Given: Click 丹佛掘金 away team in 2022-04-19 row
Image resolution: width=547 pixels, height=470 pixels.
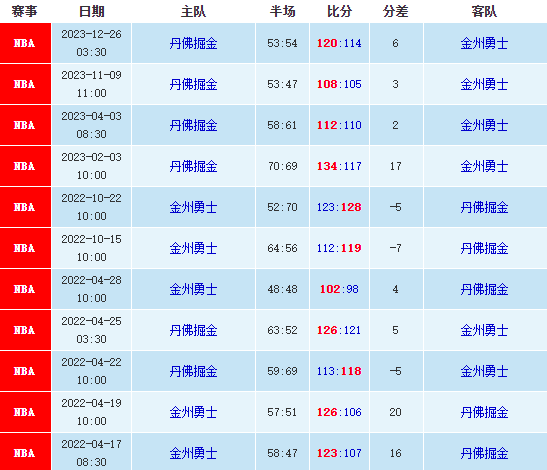Looking at the screenshot, I should click(484, 412).
